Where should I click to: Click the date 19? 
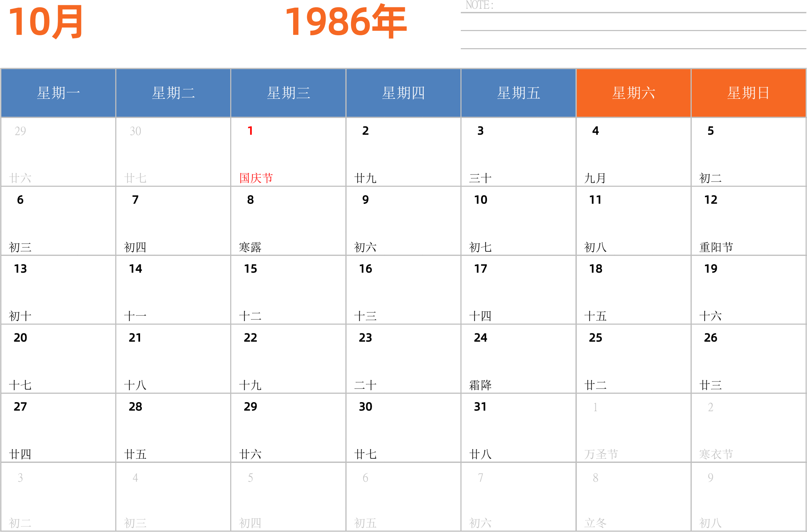[711, 269]
